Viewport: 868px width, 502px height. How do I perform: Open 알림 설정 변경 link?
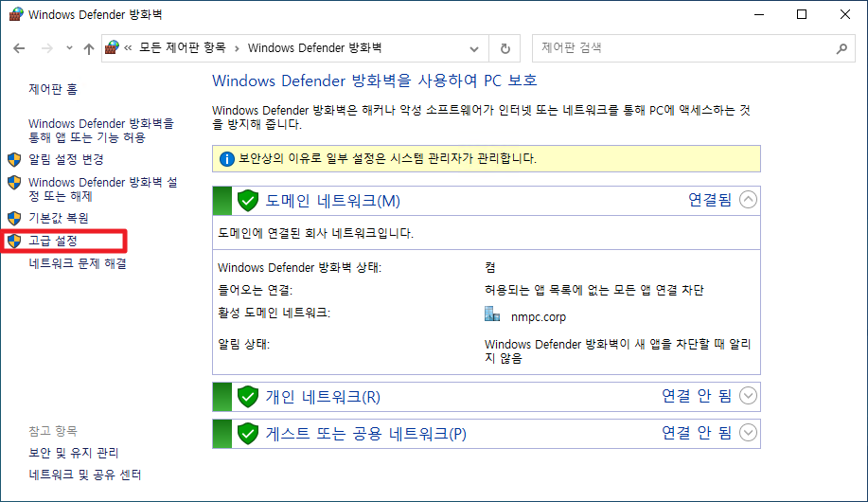click(x=66, y=159)
